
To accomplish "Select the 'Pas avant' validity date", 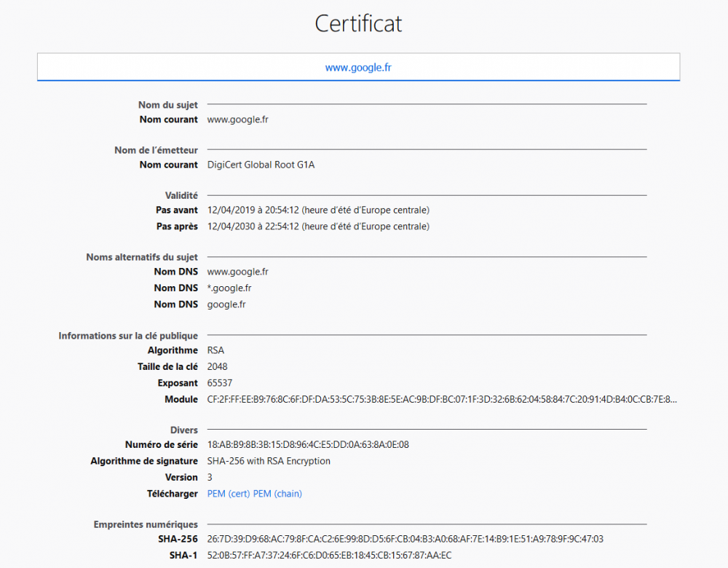I will [317, 210].
